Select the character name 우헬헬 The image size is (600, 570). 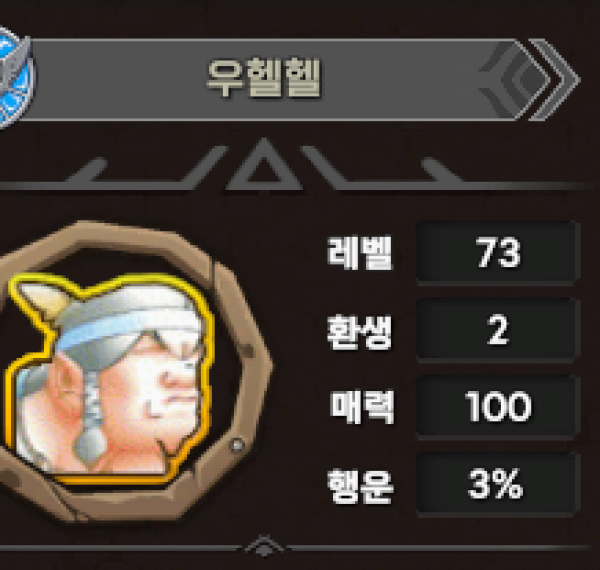pyautogui.click(x=264, y=78)
